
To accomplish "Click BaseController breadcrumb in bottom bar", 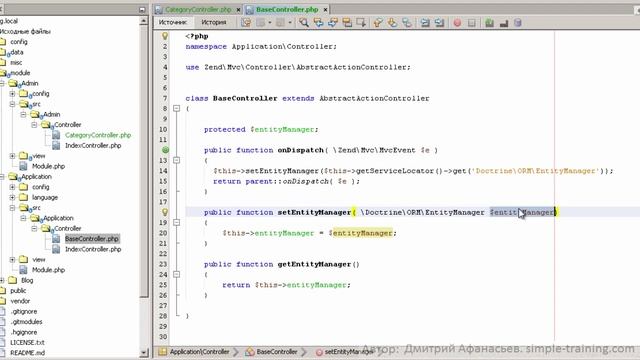I will pos(272,351).
